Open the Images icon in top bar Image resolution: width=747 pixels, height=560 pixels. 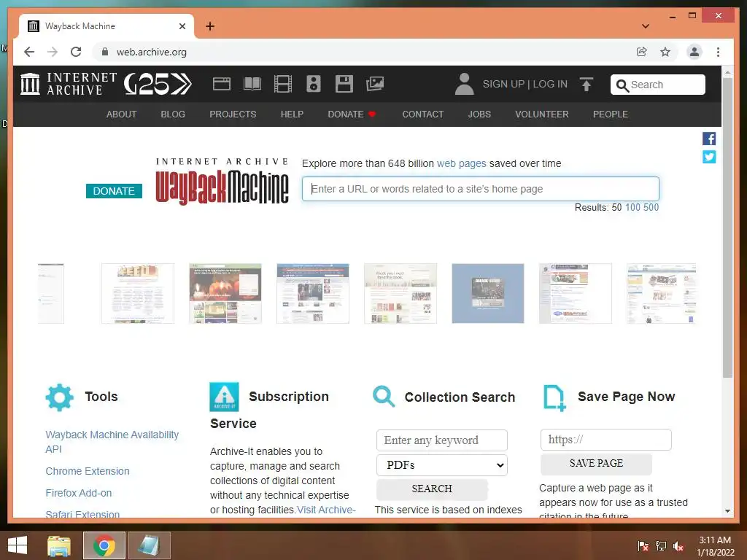point(375,85)
